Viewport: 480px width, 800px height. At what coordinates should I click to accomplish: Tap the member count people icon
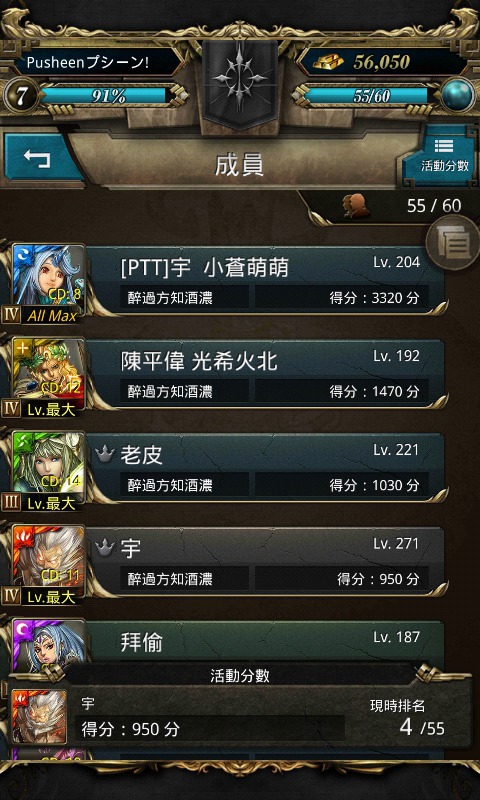click(x=356, y=206)
